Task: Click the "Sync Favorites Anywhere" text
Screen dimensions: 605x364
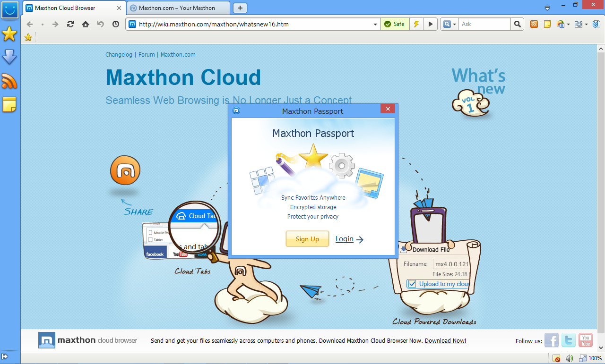Action: pyautogui.click(x=313, y=198)
